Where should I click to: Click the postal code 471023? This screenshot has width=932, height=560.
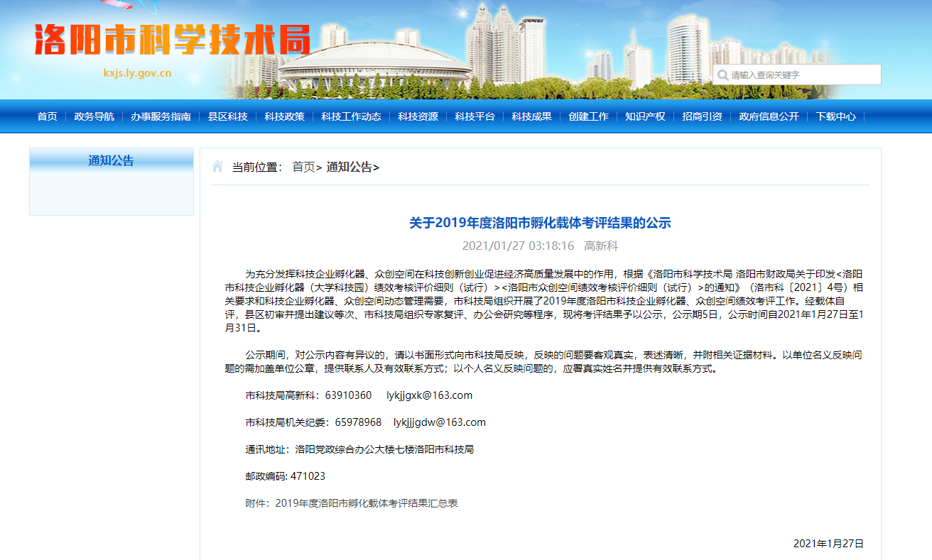308,476
